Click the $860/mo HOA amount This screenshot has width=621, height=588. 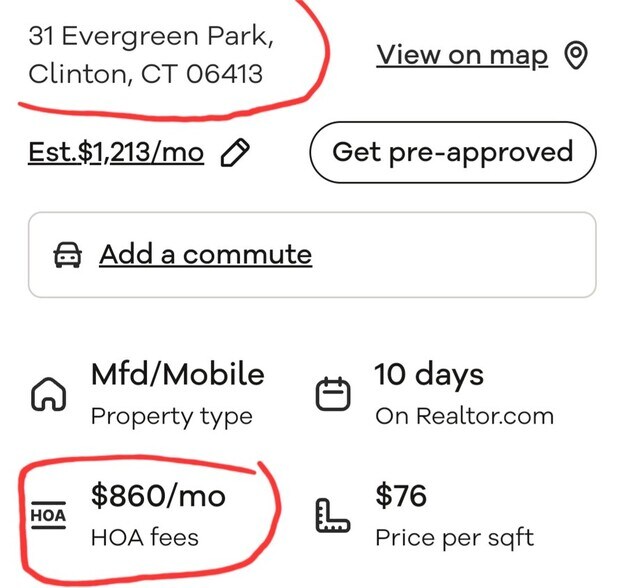pyautogui.click(x=158, y=495)
